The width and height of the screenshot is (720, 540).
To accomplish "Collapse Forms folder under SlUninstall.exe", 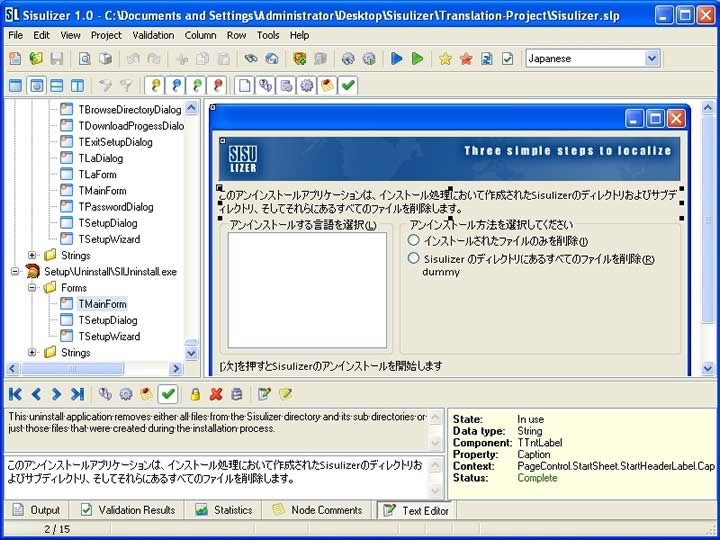I will tap(32, 287).
